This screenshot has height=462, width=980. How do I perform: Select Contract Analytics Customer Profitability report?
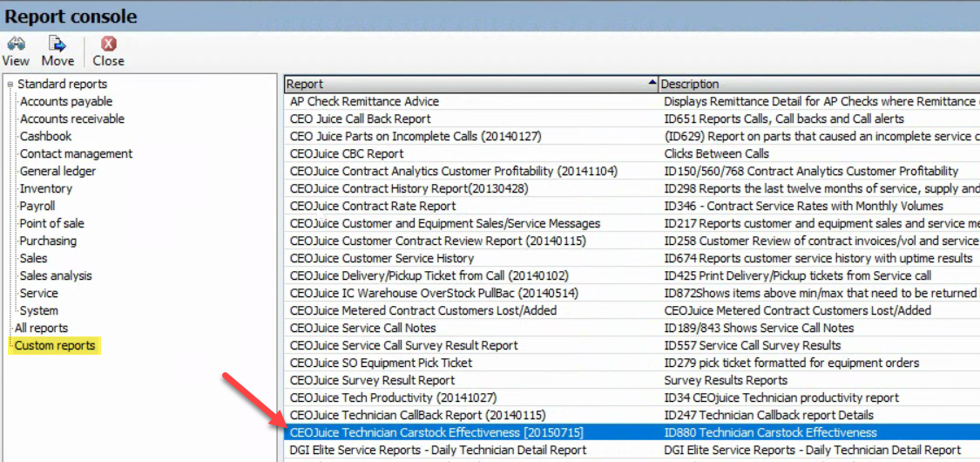point(454,172)
